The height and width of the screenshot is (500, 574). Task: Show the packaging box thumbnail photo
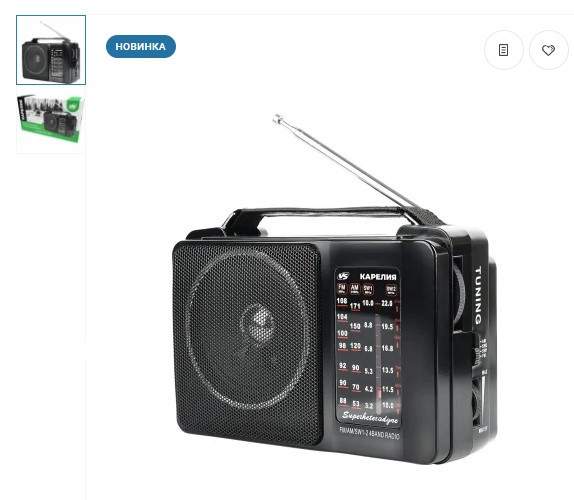[x=51, y=119]
